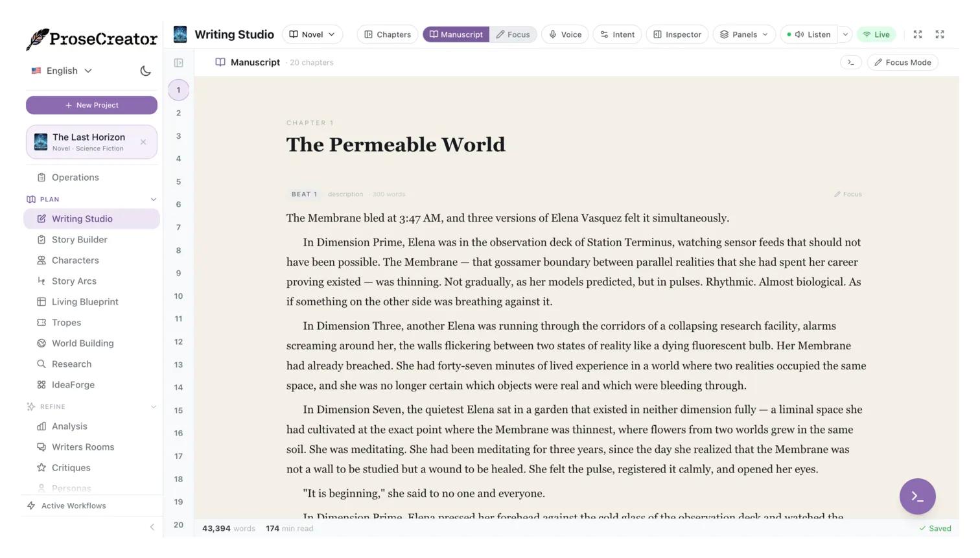This screenshot has width=980, height=558.
Task: Open the Voice panel from the toolbar
Action: tap(564, 34)
